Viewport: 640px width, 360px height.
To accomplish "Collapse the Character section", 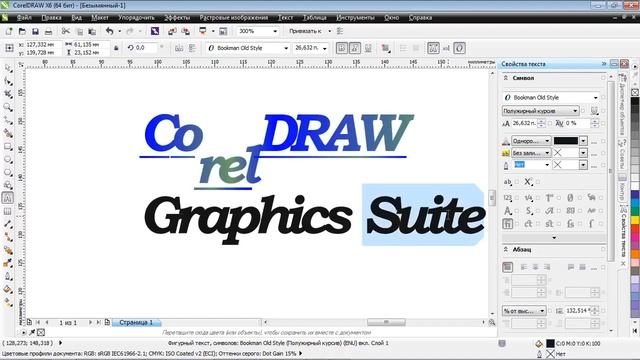I will [x=506, y=78].
